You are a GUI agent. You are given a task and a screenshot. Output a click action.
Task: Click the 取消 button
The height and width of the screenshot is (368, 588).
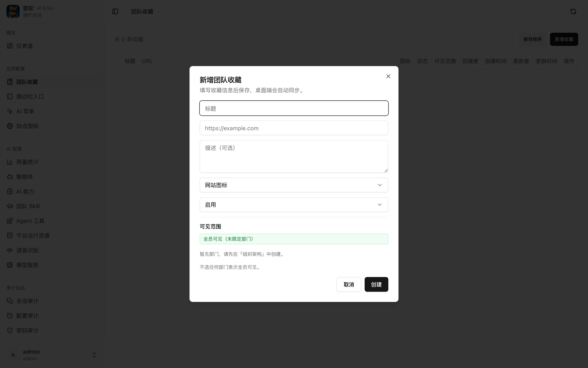pyautogui.click(x=349, y=284)
